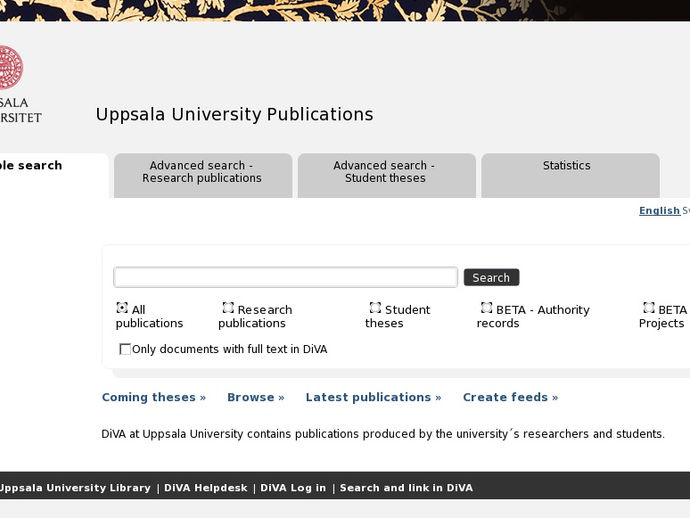Open Uppsala University Library footer link
This screenshot has width=690, height=518.
(75, 488)
